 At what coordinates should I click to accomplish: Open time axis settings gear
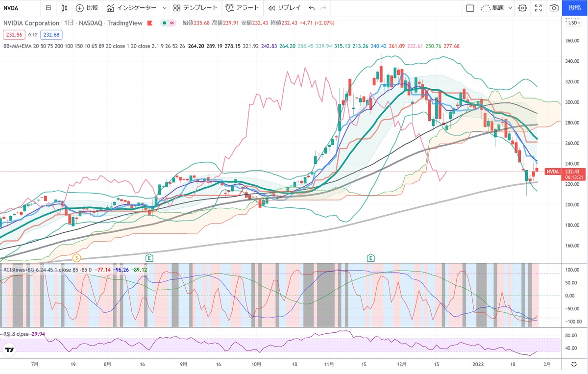click(x=574, y=364)
